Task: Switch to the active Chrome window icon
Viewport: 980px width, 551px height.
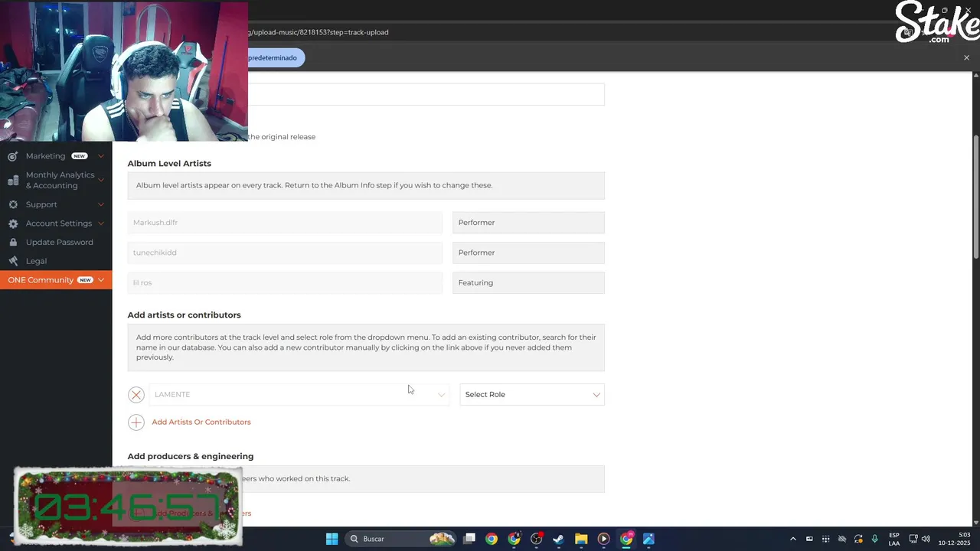Action: click(x=626, y=539)
